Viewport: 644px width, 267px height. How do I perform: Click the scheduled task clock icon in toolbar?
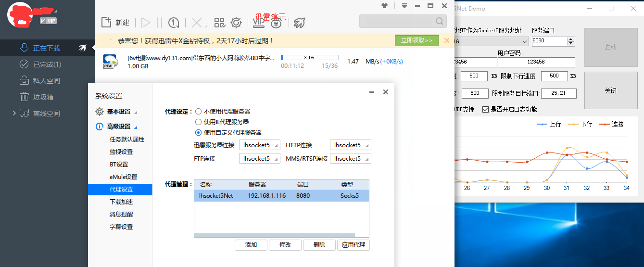(174, 23)
